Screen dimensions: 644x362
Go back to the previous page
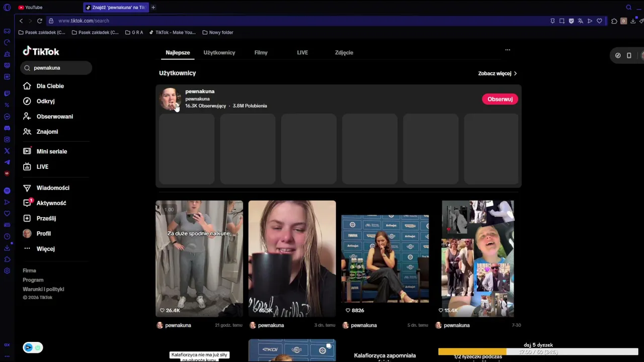point(21,21)
